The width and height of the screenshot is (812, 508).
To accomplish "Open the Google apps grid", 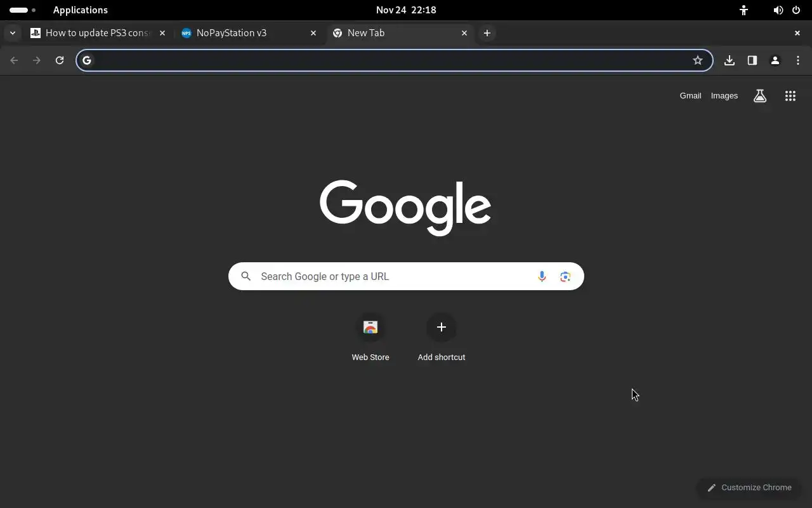I will point(790,96).
